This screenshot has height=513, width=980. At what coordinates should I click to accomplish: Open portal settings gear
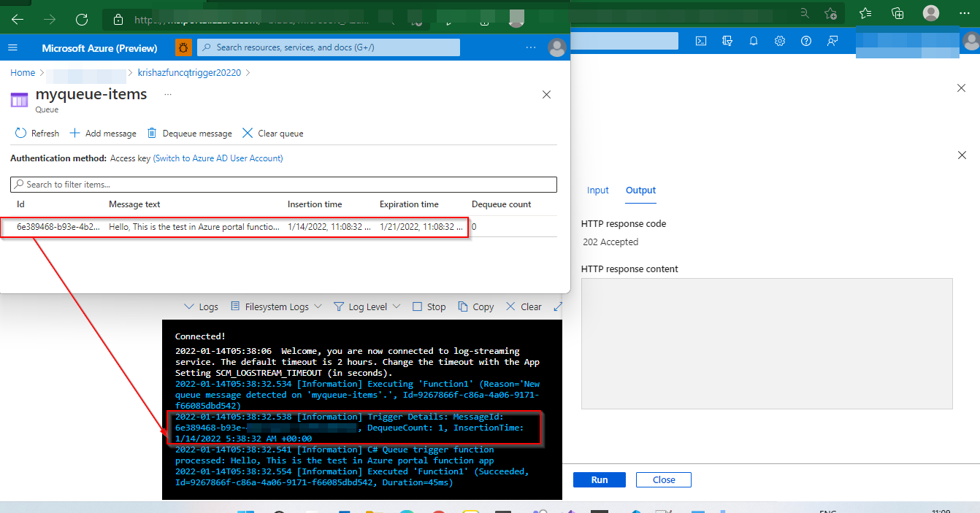point(780,41)
